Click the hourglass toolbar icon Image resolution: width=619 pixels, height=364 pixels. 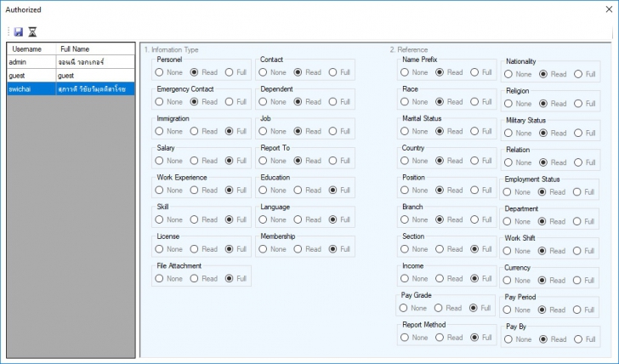pos(32,32)
